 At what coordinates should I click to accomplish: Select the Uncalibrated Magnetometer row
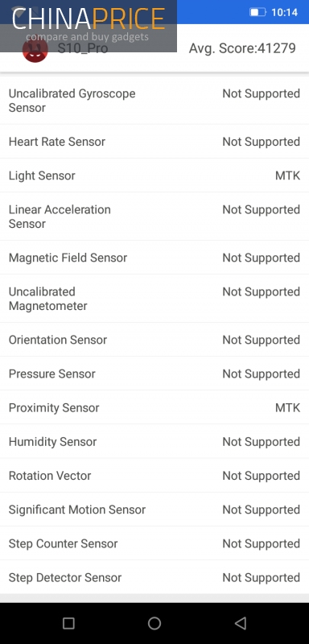click(x=154, y=299)
